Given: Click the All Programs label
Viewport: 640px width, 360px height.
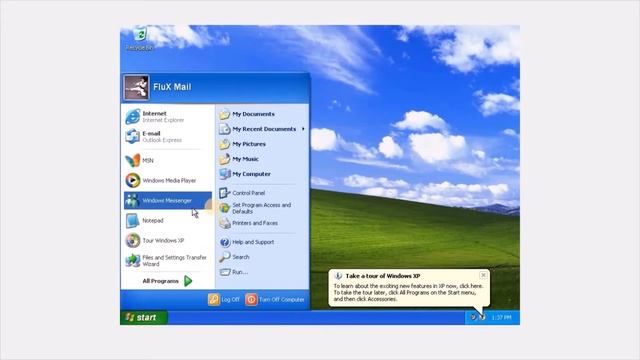Looking at the screenshot, I should pos(160,281).
